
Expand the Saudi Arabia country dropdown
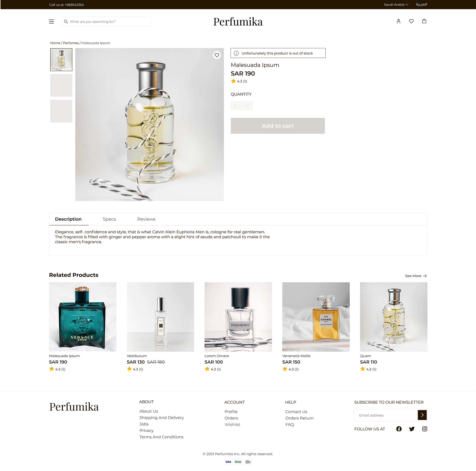[396, 4]
